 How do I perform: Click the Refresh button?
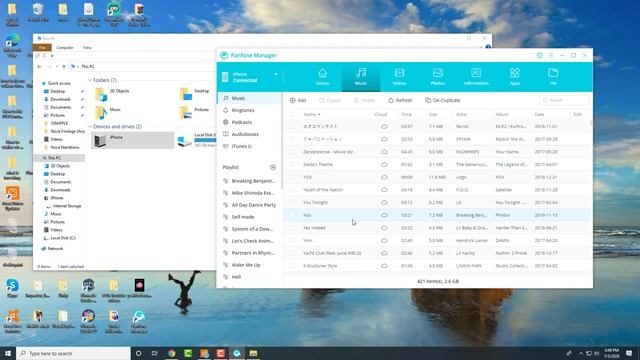[x=400, y=100]
